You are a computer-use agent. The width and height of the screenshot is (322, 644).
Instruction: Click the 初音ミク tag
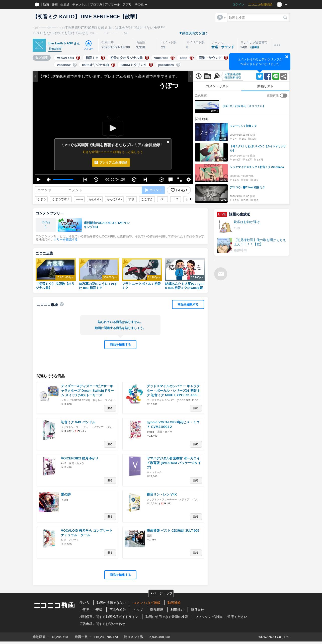pos(92,58)
